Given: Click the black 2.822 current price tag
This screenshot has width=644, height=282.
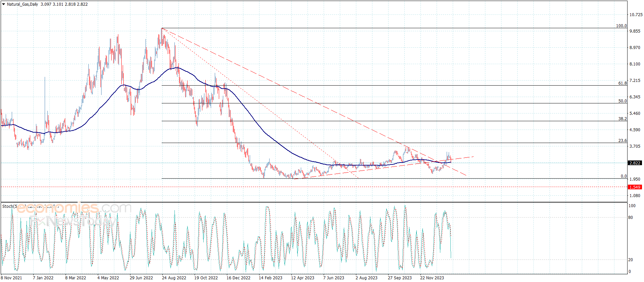Looking at the screenshot, I should [635, 163].
